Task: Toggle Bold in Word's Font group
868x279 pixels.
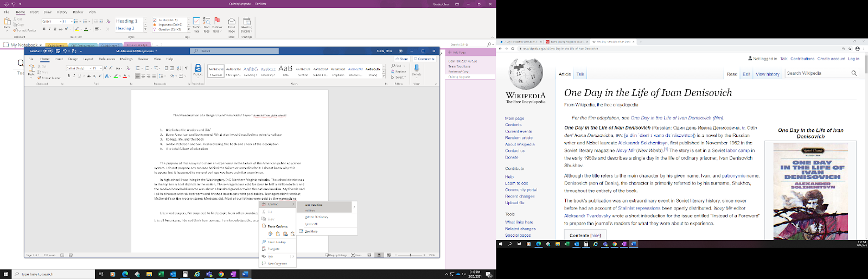Action: click(69, 76)
